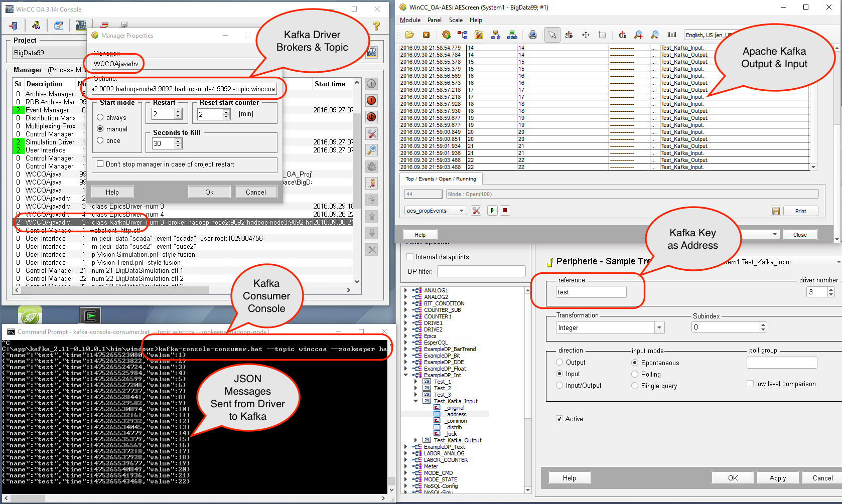Reset zoom with 1:1 icon
The height and width of the screenshot is (504, 842).
[672, 35]
